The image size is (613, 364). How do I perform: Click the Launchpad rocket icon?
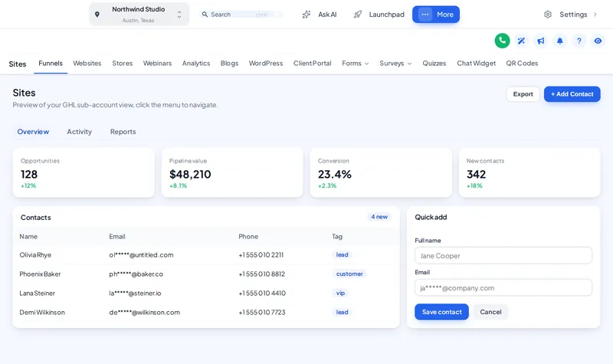pos(358,15)
